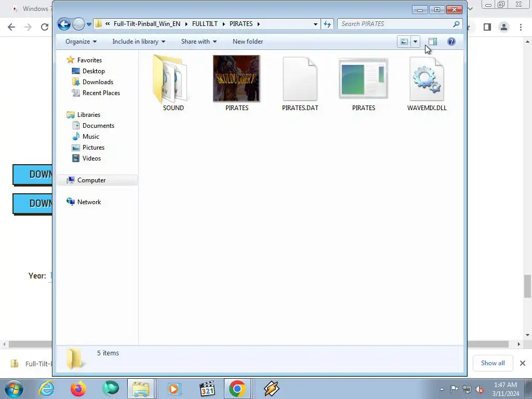
Task: Open Desktop in Favorites
Action: [94, 71]
